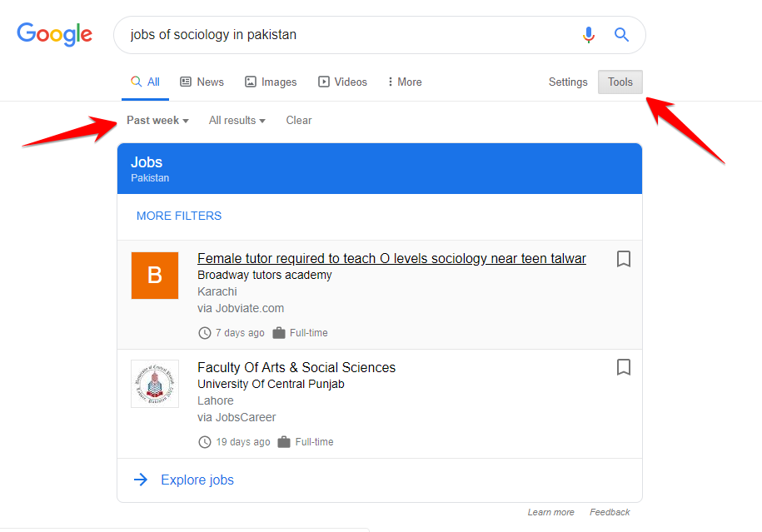The image size is (762, 532).
Task: Click the Google logo
Action: point(54,34)
